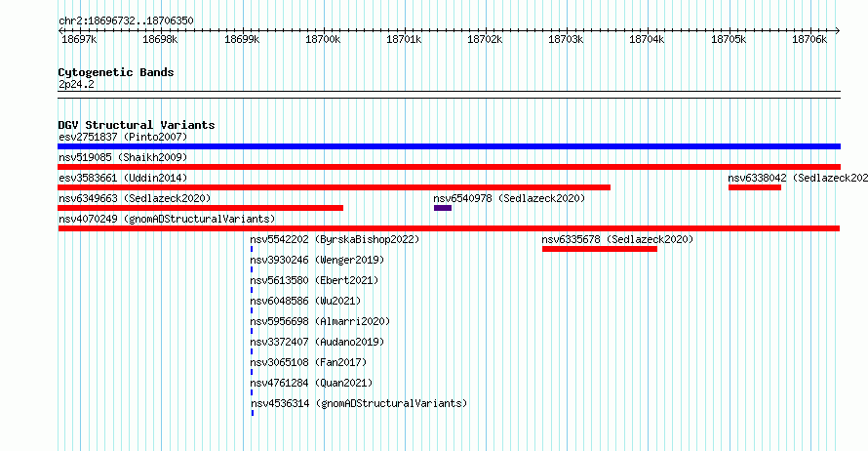Click the ruler's right arrowhead

(838, 31)
